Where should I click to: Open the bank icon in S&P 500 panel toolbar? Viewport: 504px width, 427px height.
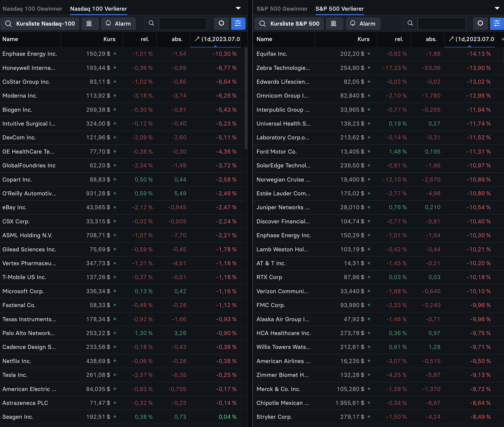coord(334,23)
